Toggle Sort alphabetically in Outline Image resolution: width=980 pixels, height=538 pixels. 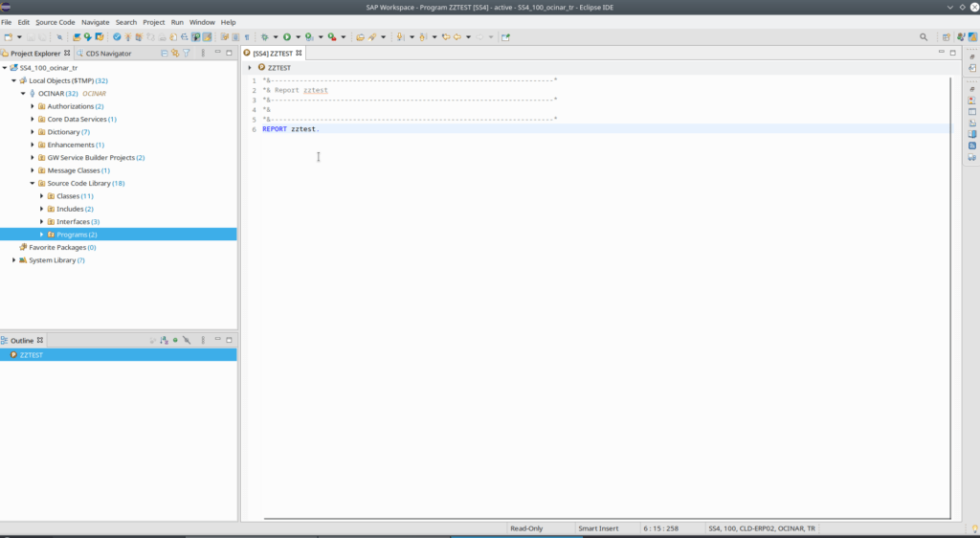tap(164, 341)
